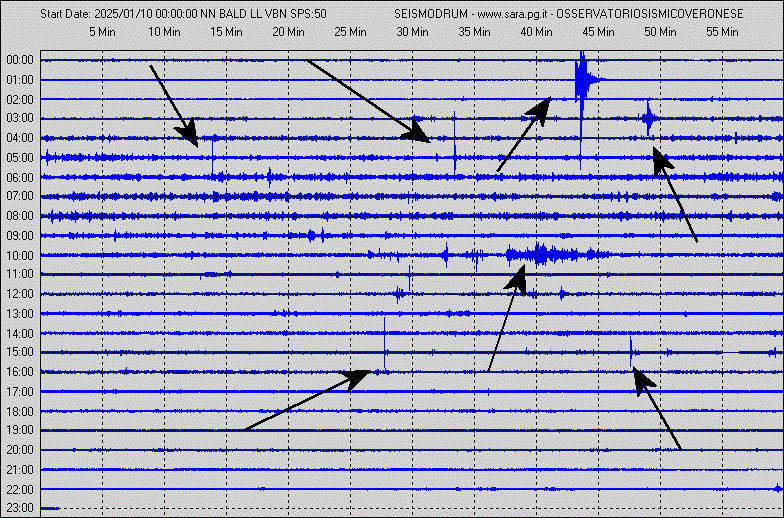Click the 10:00 hour row label
784x518 pixels.
[20, 256]
